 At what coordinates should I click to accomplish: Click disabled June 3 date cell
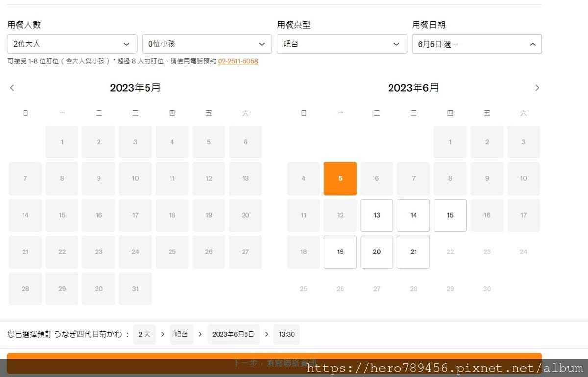[x=523, y=142]
